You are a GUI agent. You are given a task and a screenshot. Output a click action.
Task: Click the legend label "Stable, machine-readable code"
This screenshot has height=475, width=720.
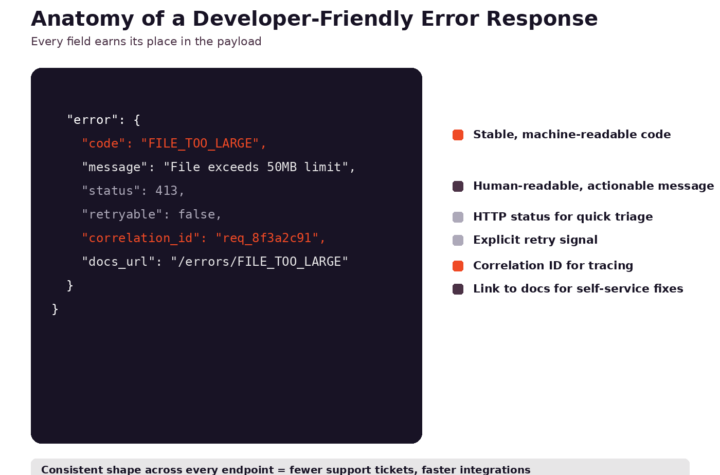point(572,134)
